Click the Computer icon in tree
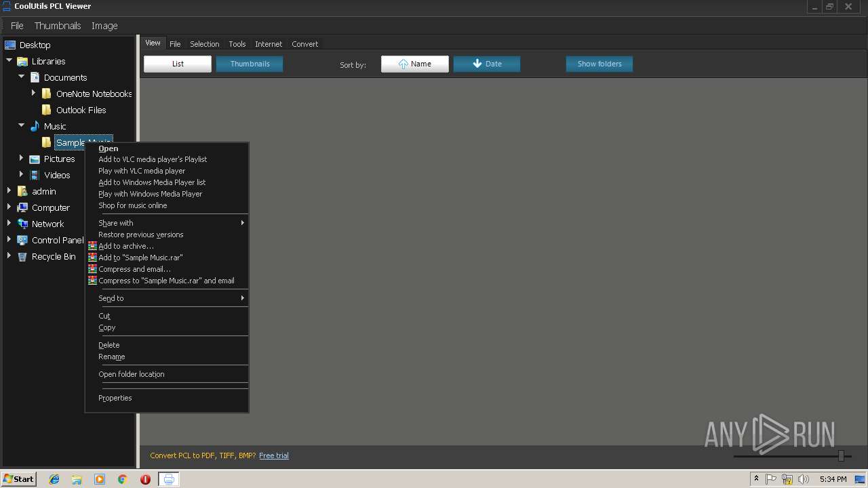The height and width of the screenshot is (488, 868). click(22, 207)
